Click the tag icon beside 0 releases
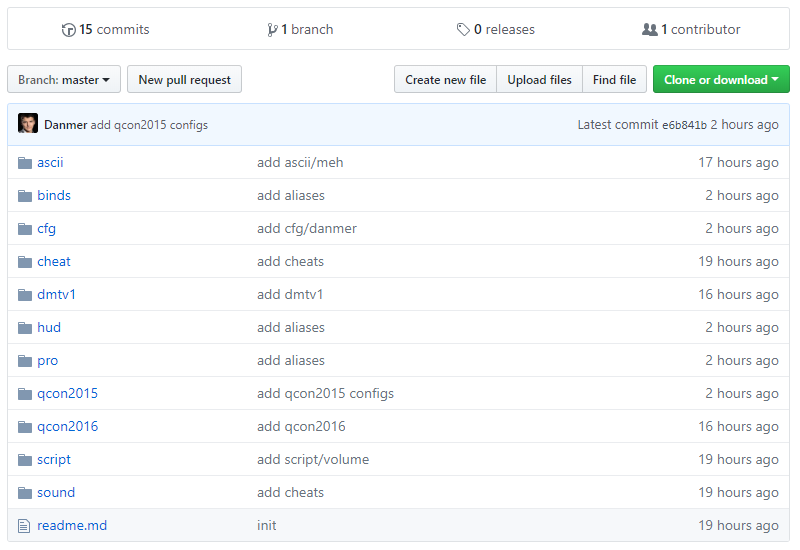 tap(463, 30)
